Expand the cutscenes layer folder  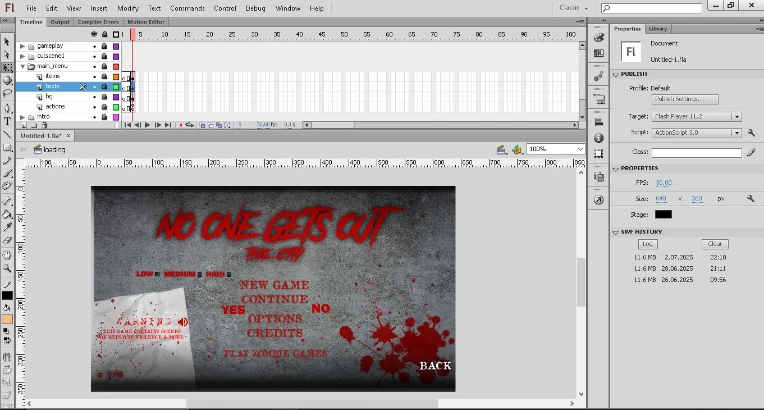(22, 56)
